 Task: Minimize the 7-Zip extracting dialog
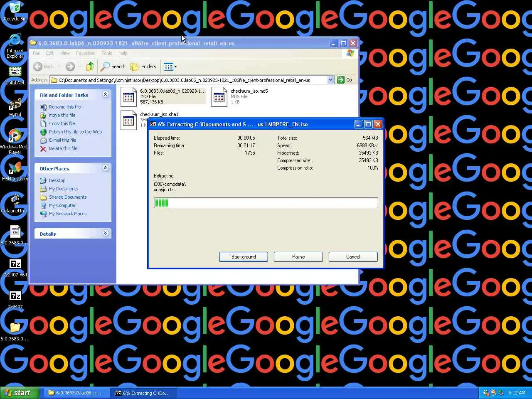click(x=359, y=124)
